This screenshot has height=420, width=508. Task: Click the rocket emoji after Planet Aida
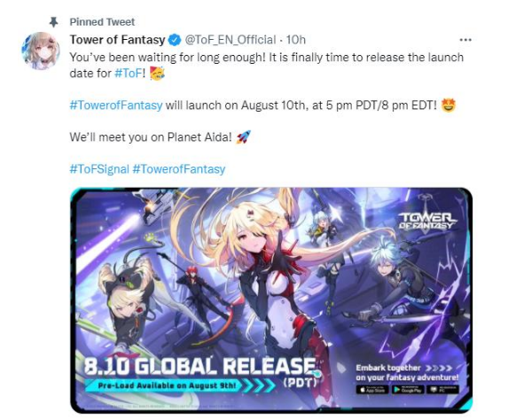[x=243, y=137]
